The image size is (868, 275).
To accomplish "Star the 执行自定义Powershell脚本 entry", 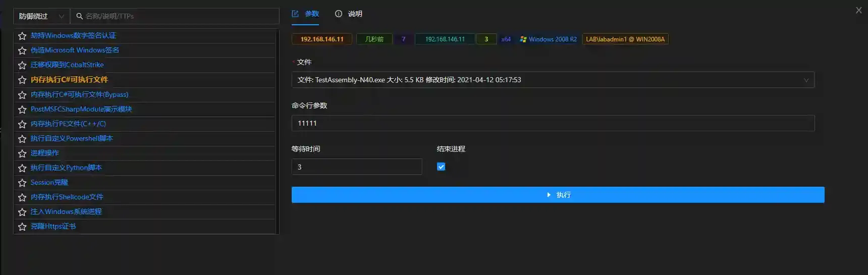I will pyautogui.click(x=22, y=139).
